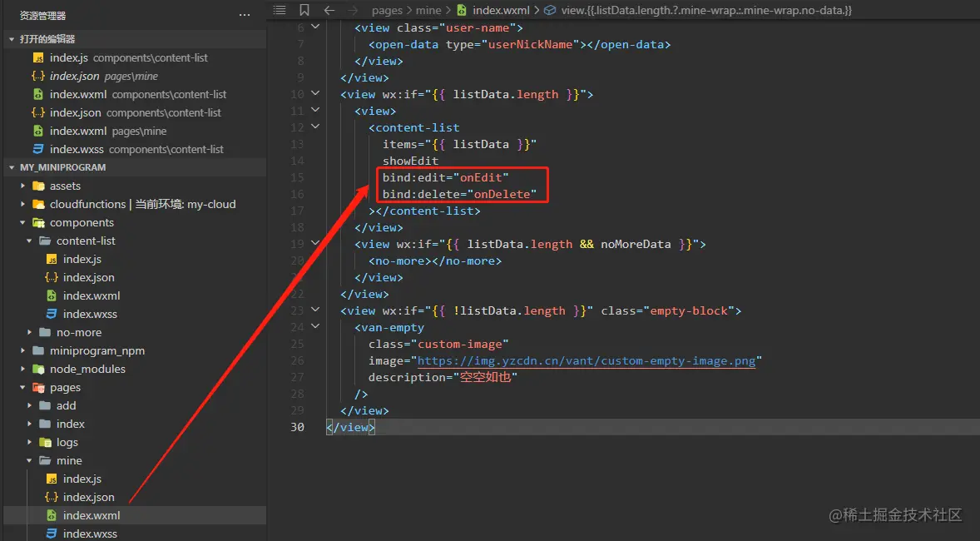Click the showEdit attribute on line 14

[411, 161]
